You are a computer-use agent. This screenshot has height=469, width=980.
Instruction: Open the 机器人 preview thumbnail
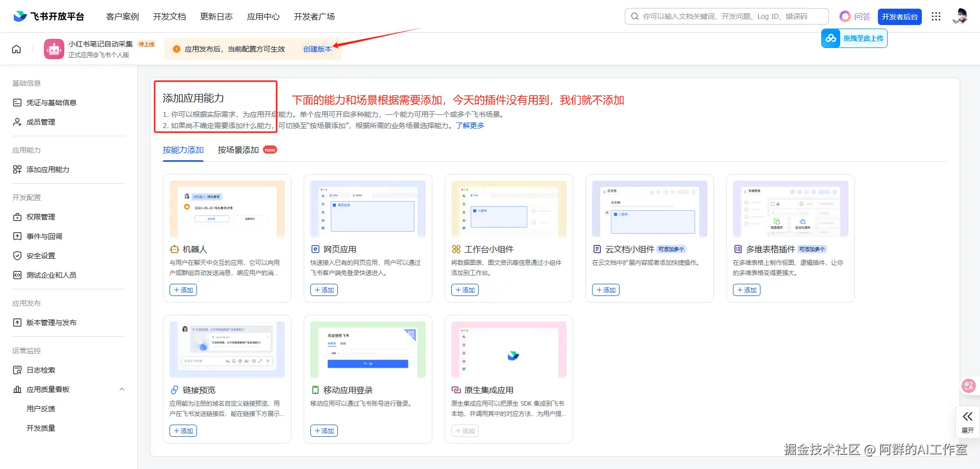pyautogui.click(x=227, y=209)
